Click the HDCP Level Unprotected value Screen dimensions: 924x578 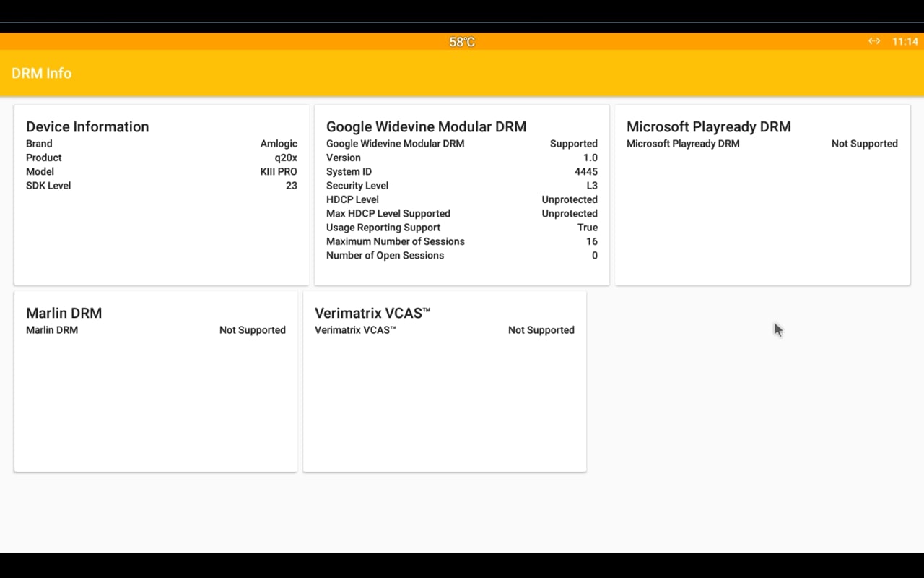point(569,199)
